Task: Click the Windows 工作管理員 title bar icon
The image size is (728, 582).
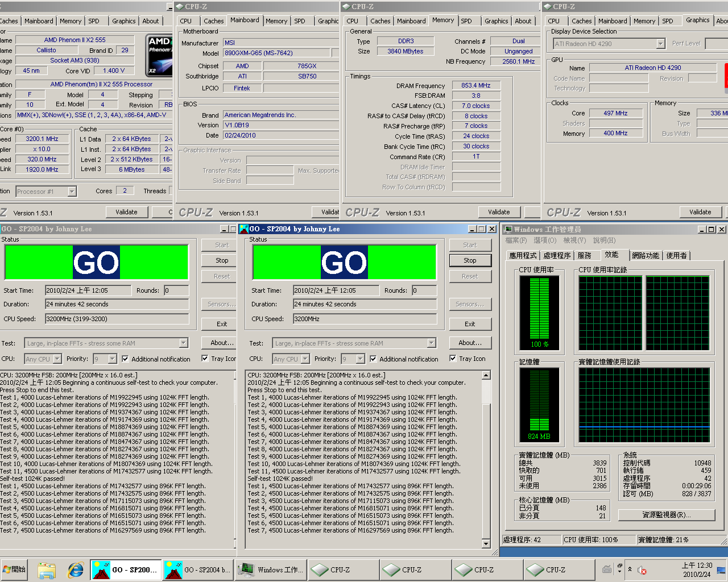Action: click(x=508, y=230)
